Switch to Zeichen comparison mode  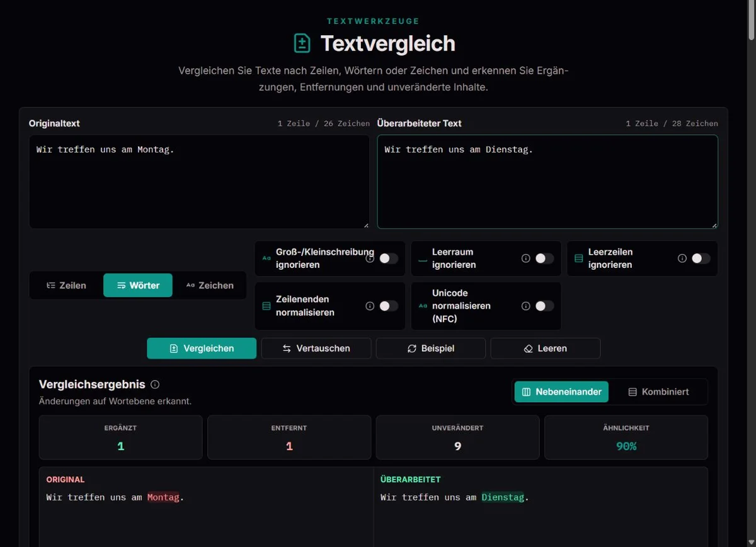click(x=210, y=285)
